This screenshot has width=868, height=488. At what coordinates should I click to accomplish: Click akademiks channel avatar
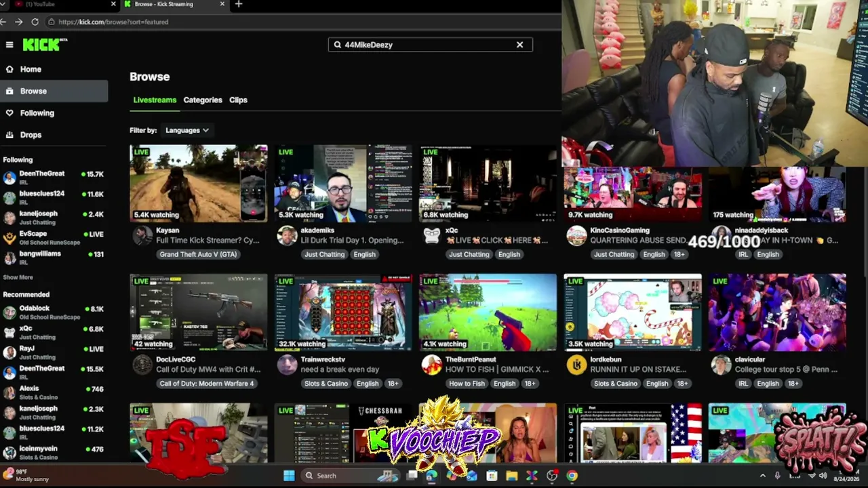(x=288, y=236)
